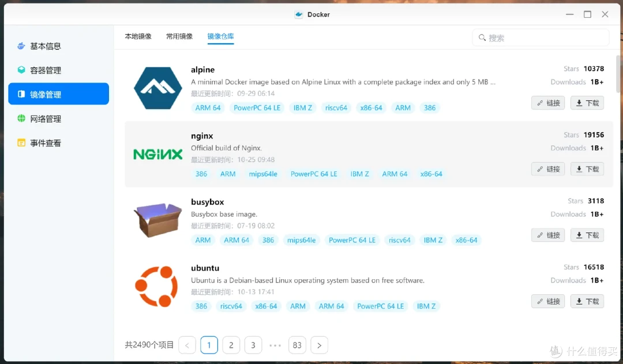Focus the 搜索 search field
Viewport: 623px width, 364px height.
541,37
